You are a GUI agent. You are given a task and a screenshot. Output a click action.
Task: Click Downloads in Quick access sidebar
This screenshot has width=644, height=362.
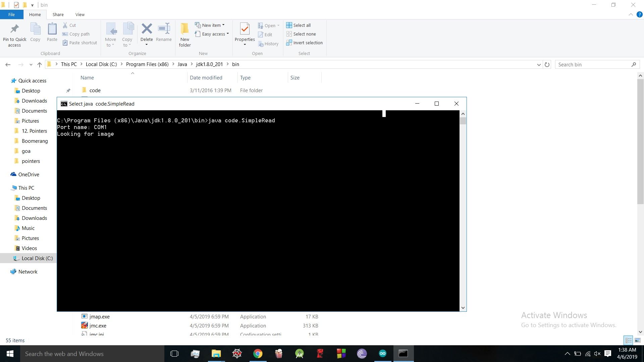click(x=34, y=101)
